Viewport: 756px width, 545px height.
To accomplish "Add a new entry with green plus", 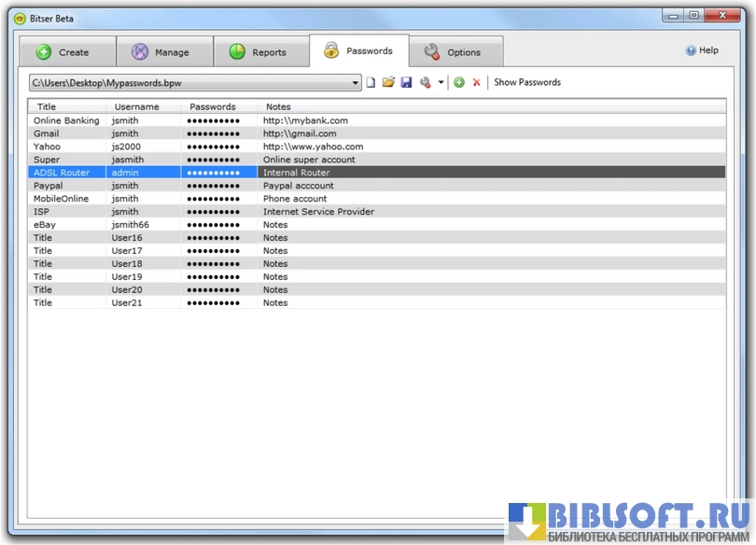I will [x=459, y=83].
